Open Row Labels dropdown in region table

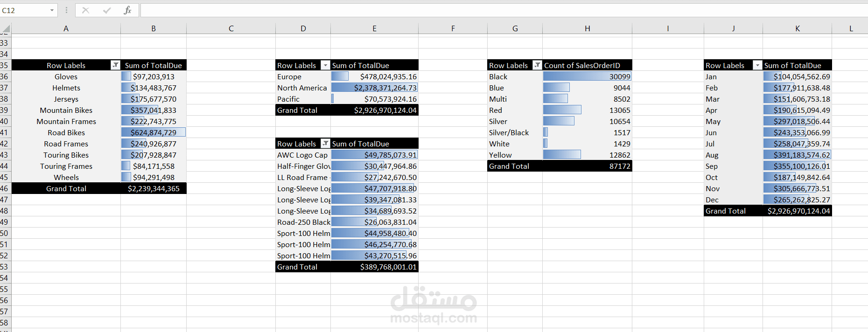[x=325, y=65]
